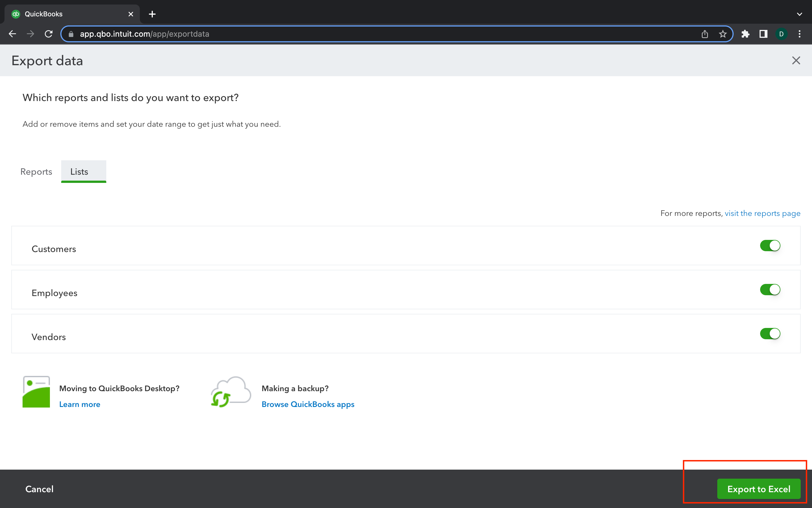Viewport: 812px width, 508px height.
Task: Turn off the Customers list toggle
Action: click(x=770, y=246)
